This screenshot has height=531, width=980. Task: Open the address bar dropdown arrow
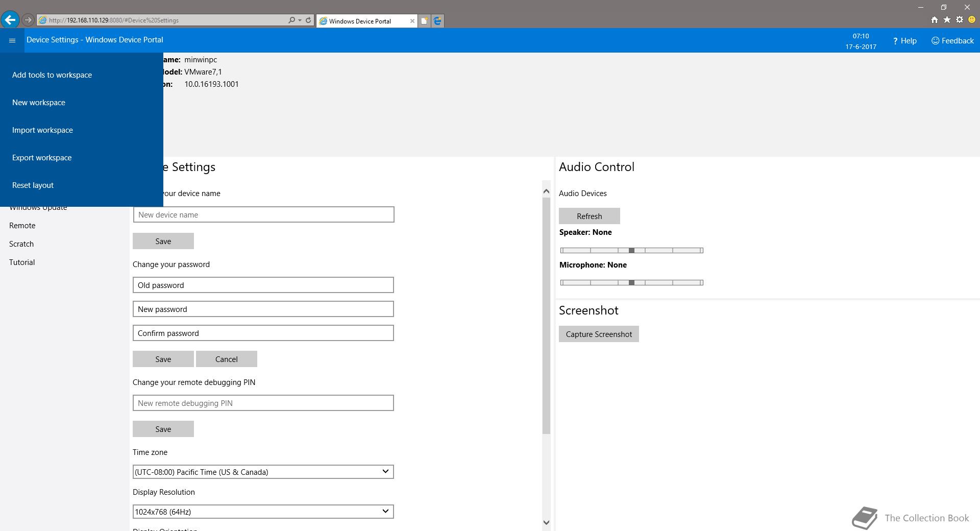[x=300, y=20]
